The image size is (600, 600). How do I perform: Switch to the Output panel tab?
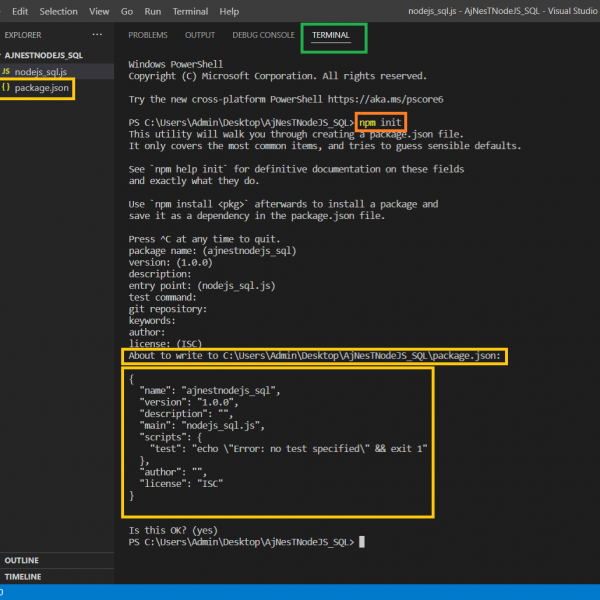coord(200,35)
